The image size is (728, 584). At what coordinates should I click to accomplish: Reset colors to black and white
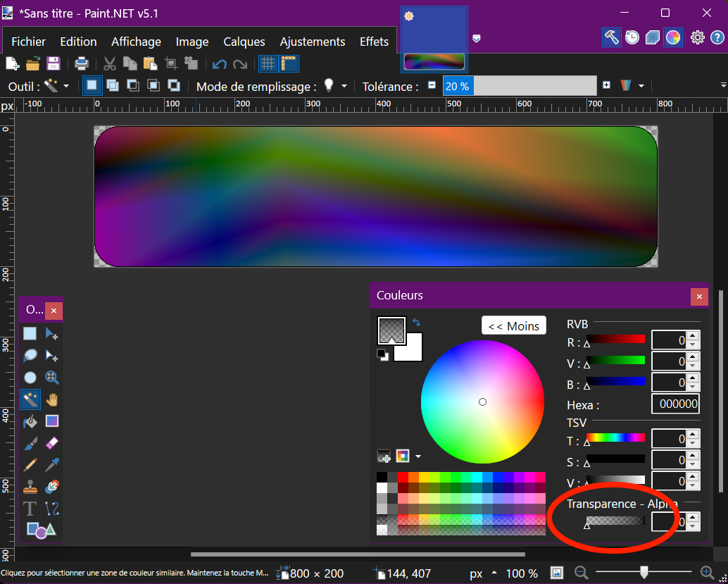[383, 356]
